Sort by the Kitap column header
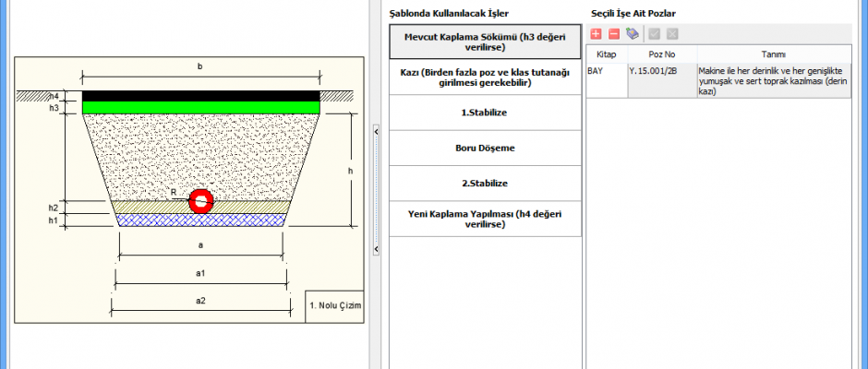Screen dimensions: 868x369 (x=606, y=54)
